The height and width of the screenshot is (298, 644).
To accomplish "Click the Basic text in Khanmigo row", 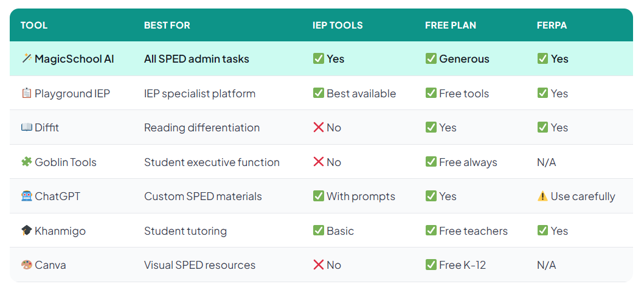I will (340, 230).
